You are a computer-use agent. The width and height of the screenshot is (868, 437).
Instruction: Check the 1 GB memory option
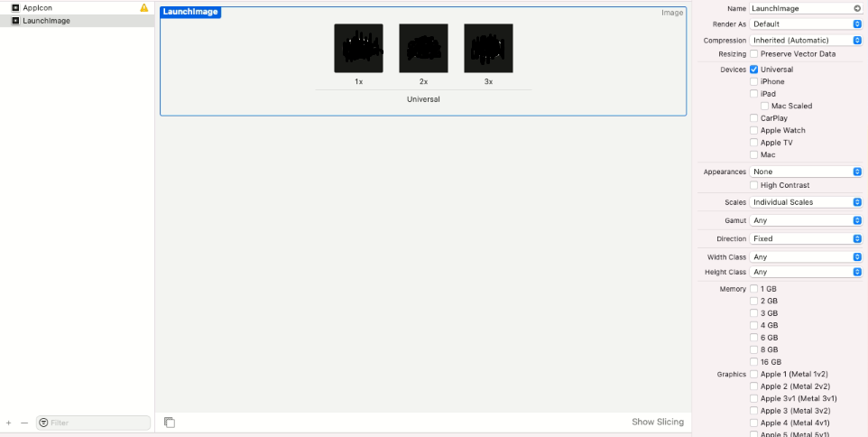754,289
